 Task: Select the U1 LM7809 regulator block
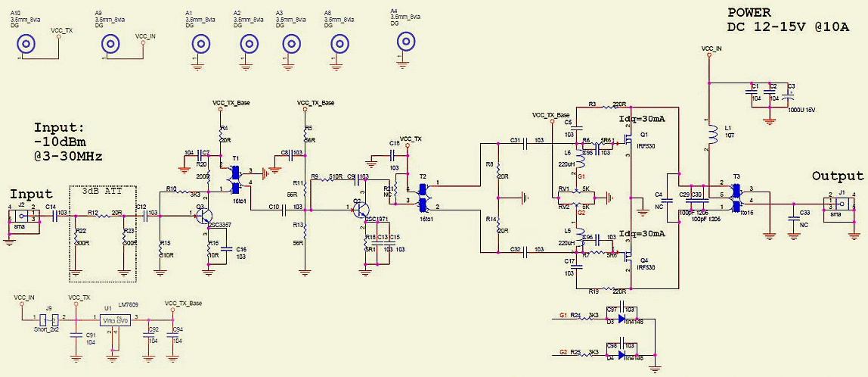tap(115, 320)
